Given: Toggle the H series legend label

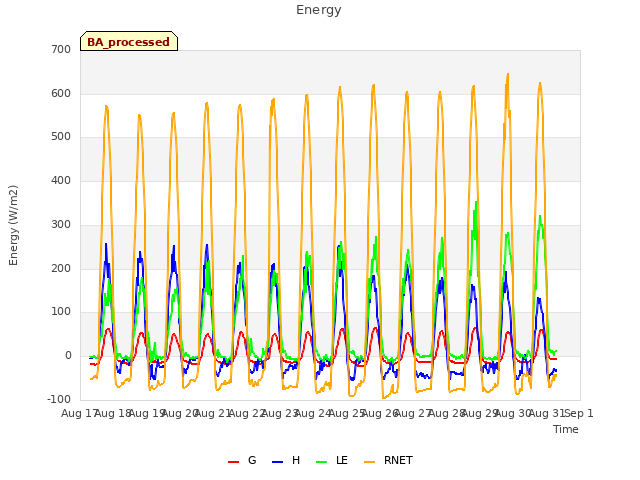Looking at the screenshot, I should pos(296,460).
